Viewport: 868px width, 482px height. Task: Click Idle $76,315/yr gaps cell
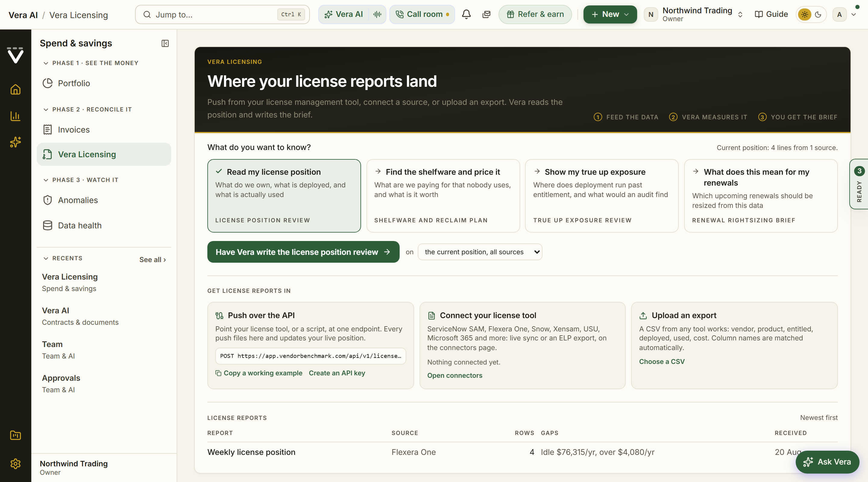click(x=597, y=452)
